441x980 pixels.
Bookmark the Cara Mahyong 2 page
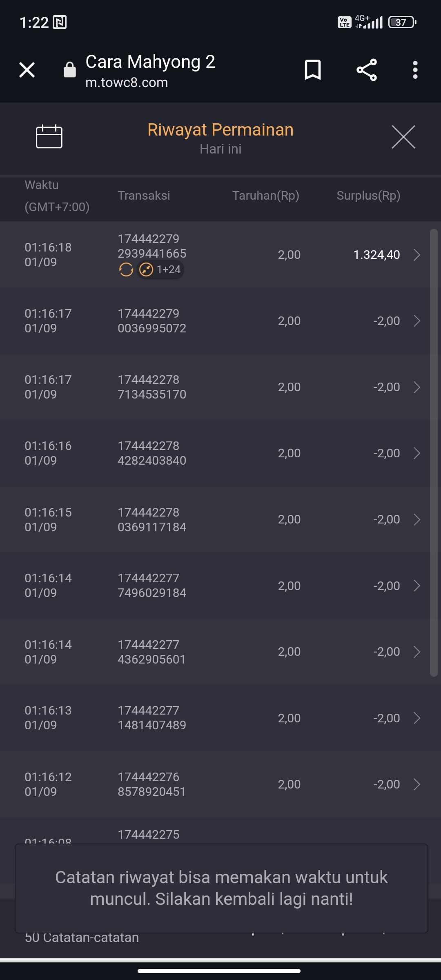click(x=313, y=70)
